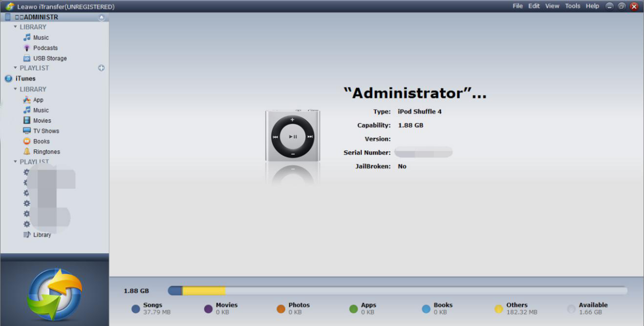Click the Books icon in iTunes library
This screenshot has height=326, width=644.
[27, 141]
